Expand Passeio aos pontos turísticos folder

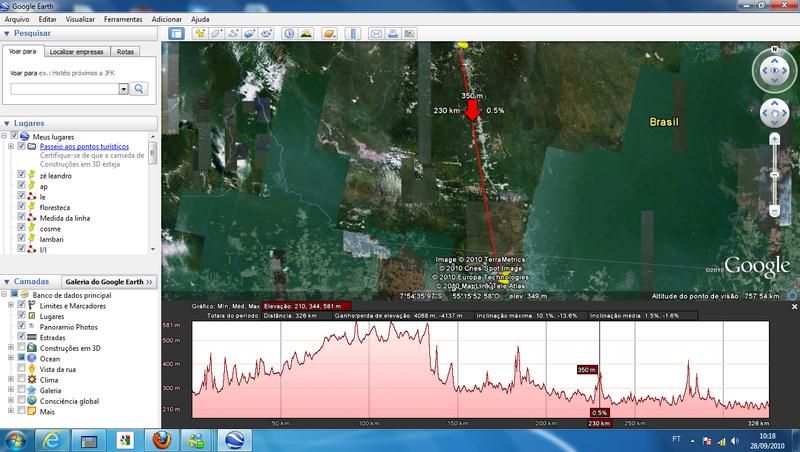click(x=11, y=146)
